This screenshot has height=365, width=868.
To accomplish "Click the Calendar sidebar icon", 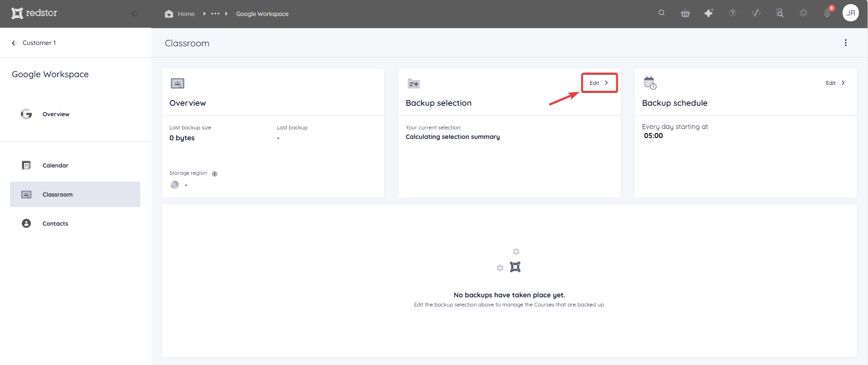I will coord(26,165).
